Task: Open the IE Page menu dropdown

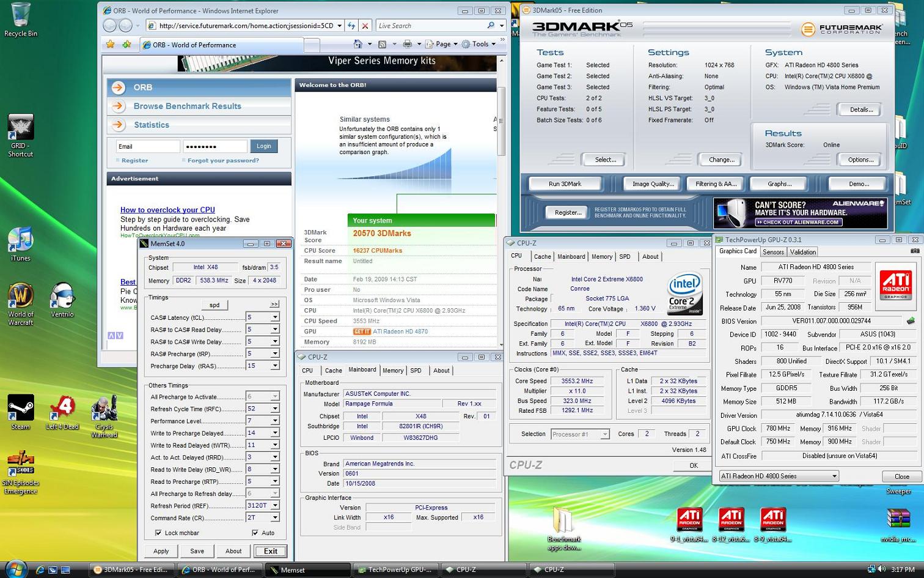Action: pos(441,44)
